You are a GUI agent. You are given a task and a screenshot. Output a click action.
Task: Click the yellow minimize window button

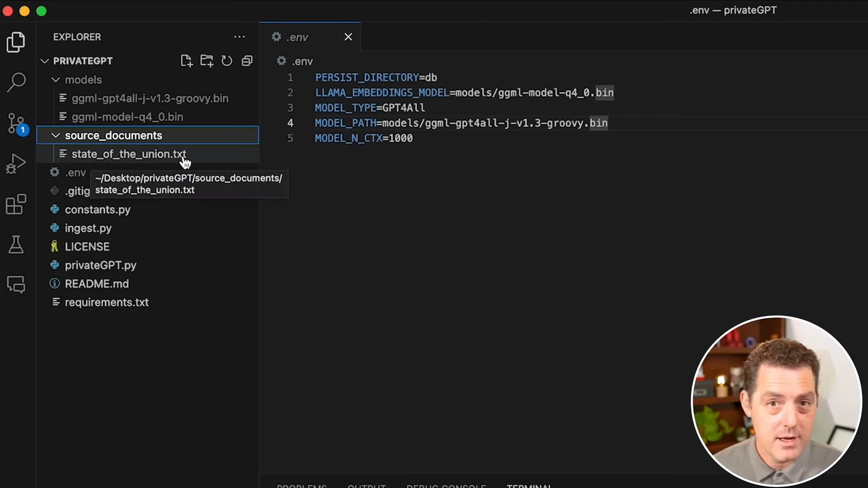point(24,11)
